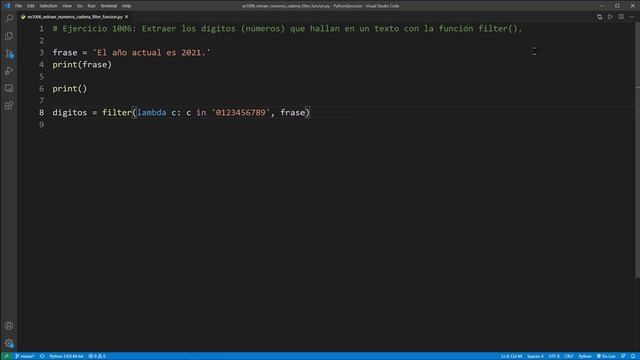The image size is (640, 360).
Task: Open the Go menu
Action: tap(80, 6)
